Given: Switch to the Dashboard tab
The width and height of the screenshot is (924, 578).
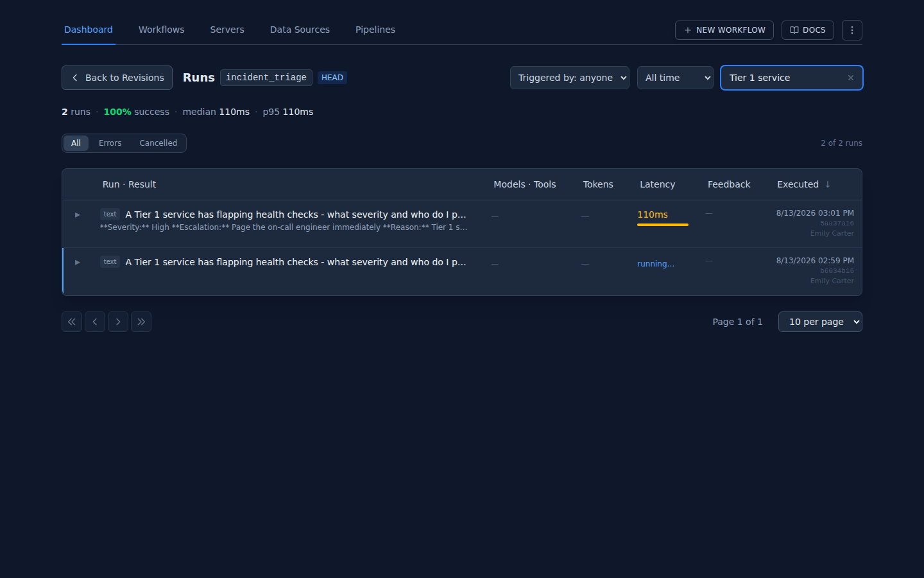Looking at the screenshot, I should (x=89, y=30).
